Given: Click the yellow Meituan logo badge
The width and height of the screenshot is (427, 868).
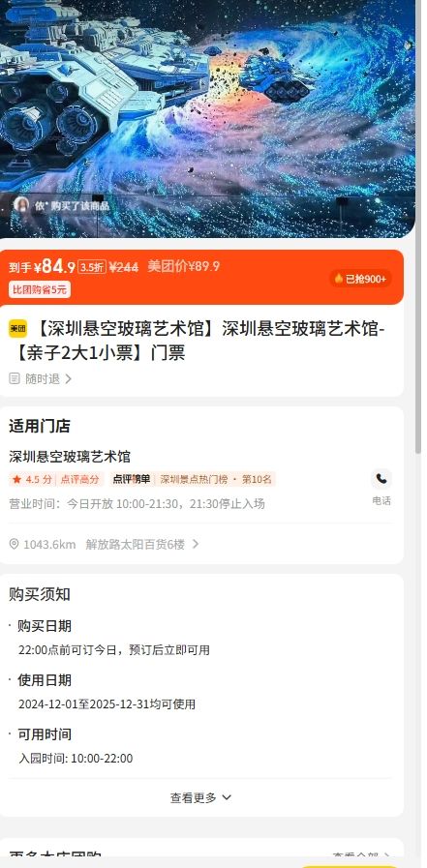Looking at the screenshot, I should pos(17,328).
